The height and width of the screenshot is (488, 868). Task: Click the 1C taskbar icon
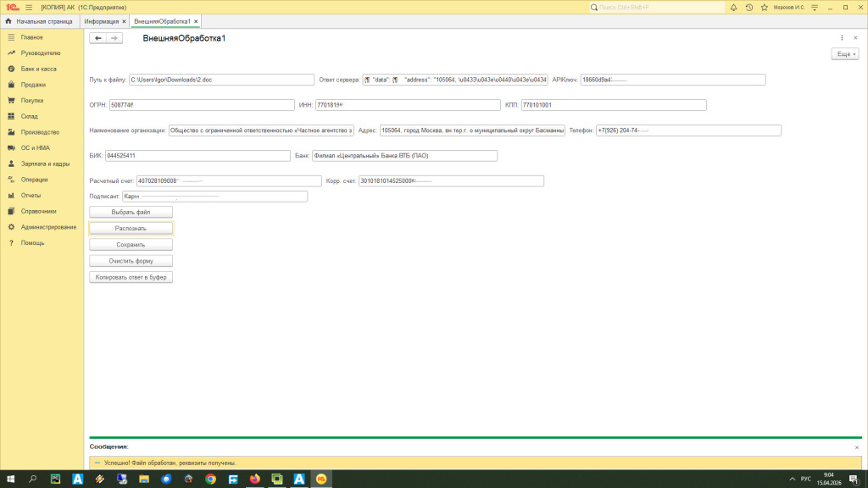point(321,480)
